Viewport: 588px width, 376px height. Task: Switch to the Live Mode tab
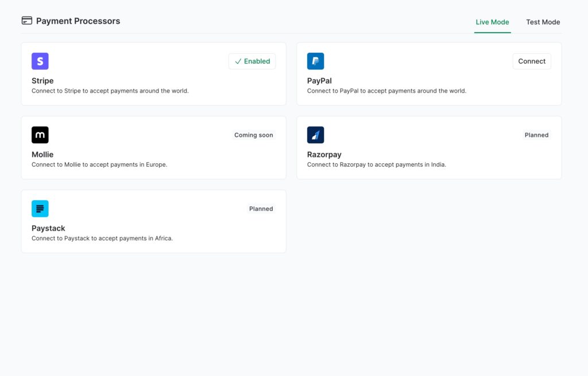(492, 22)
